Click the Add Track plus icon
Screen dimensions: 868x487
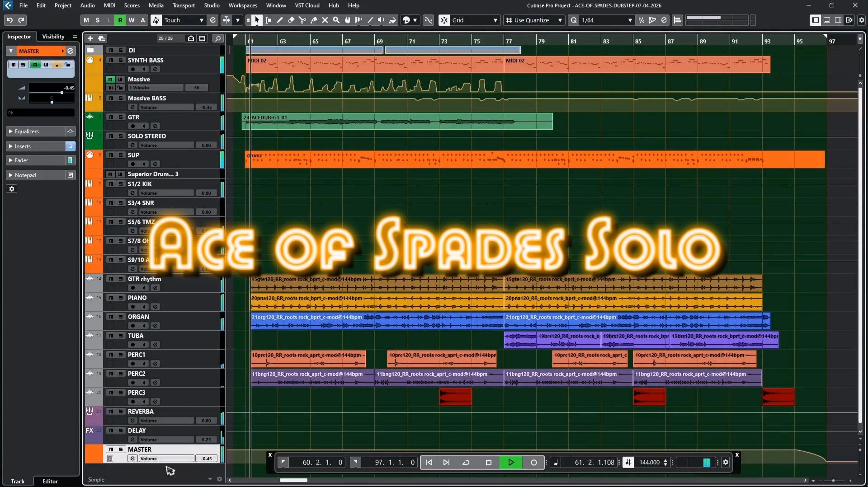coord(90,38)
